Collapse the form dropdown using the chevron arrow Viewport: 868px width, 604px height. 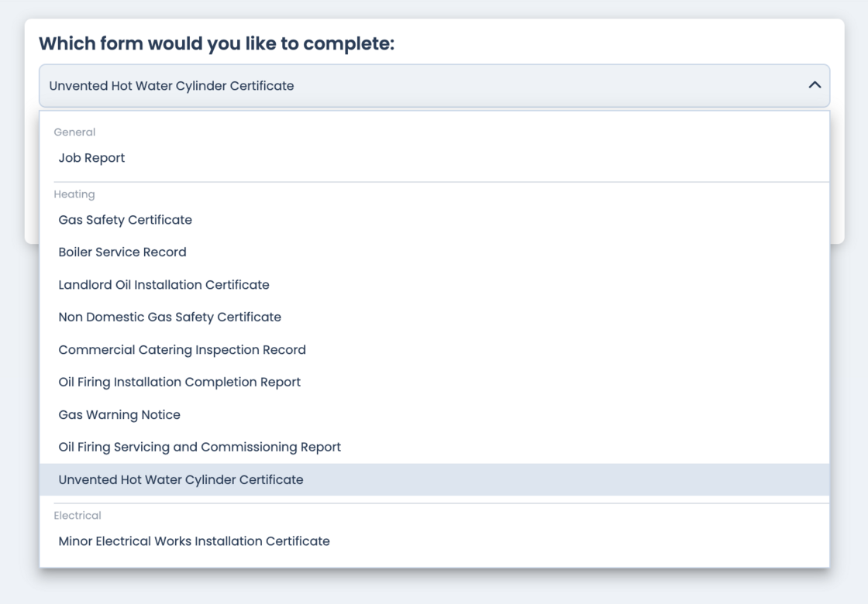point(814,85)
